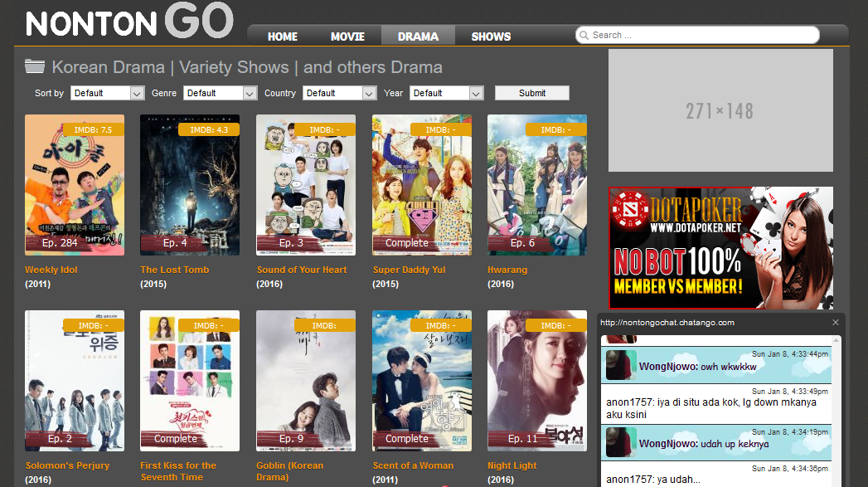Viewport: 868px width, 487px height.
Task: Close the chatango chat widget
Action: [836, 323]
